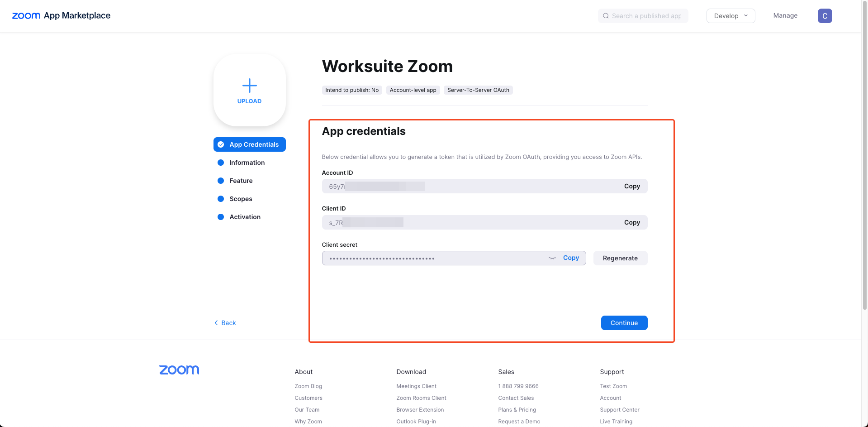Open Test Zoom support link

[613, 386]
